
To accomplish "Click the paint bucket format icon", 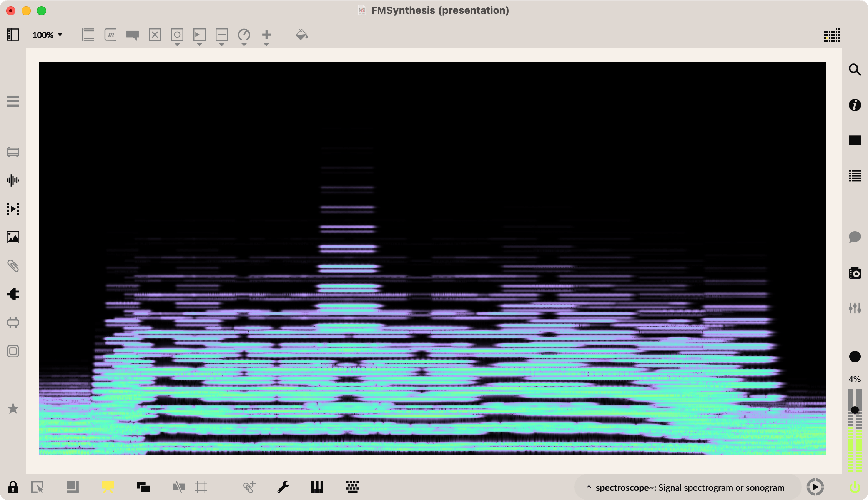I will click(301, 35).
